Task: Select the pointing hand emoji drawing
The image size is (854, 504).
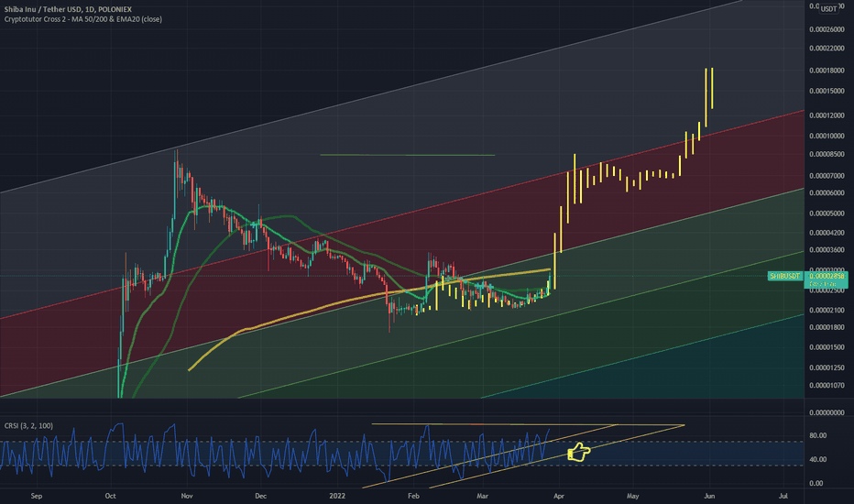Action: (x=578, y=452)
